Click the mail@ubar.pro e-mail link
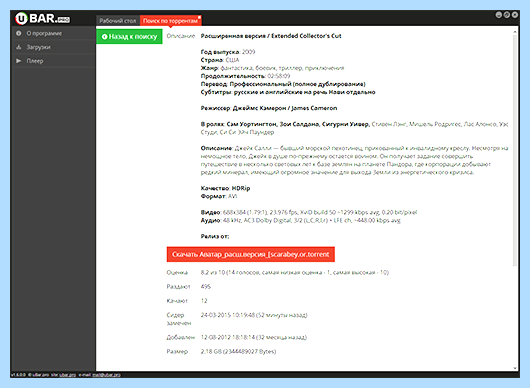The width and height of the screenshot is (530, 388). point(106,375)
